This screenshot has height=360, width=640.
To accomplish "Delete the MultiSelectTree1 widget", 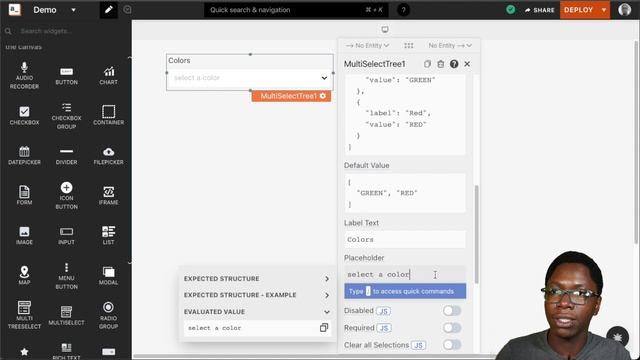I will [x=440, y=64].
